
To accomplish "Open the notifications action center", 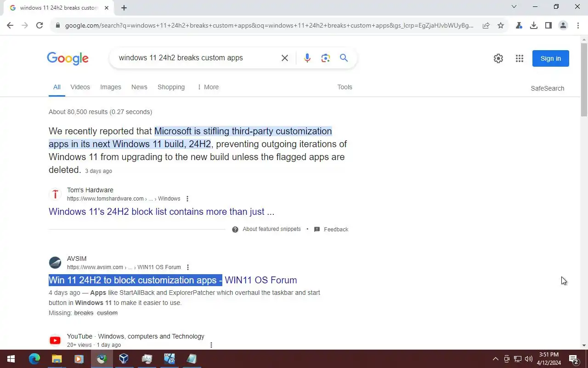I will coord(573,359).
